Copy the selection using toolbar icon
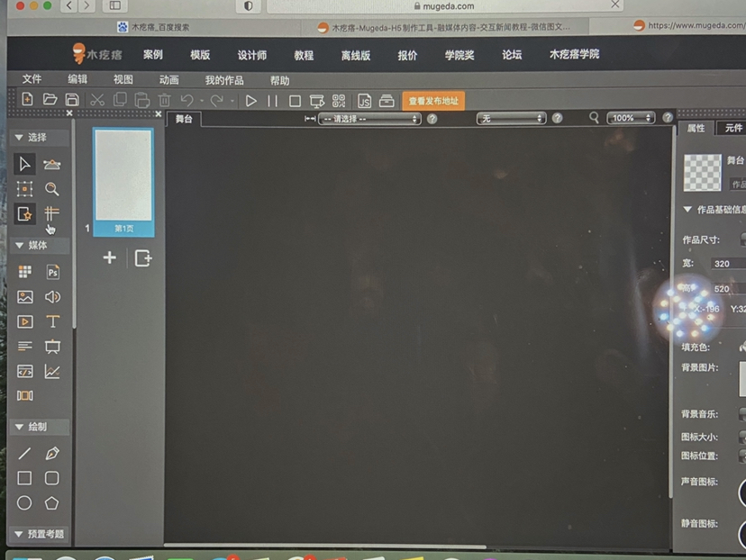Image resolution: width=746 pixels, height=560 pixels. tap(120, 100)
